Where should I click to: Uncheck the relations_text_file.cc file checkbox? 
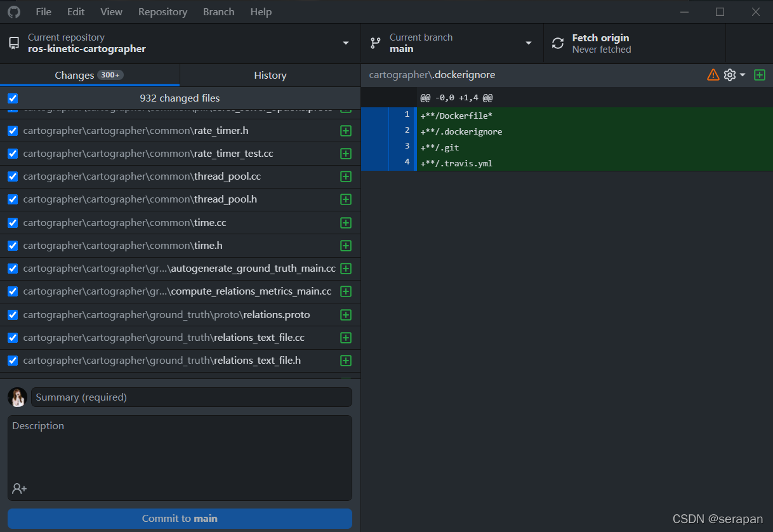(13, 338)
